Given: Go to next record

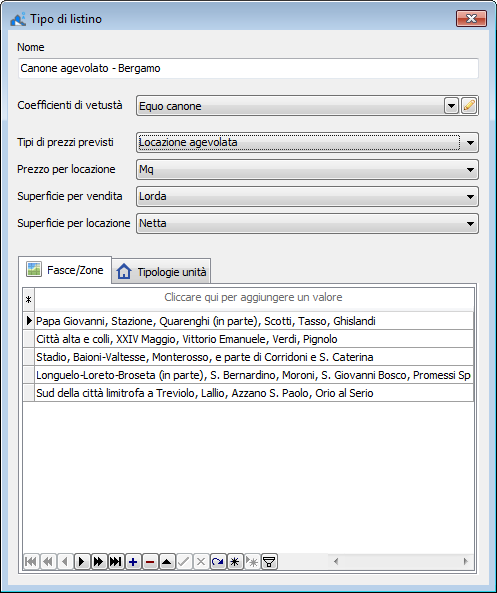Looking at the screenshot, I should [82, 562].
